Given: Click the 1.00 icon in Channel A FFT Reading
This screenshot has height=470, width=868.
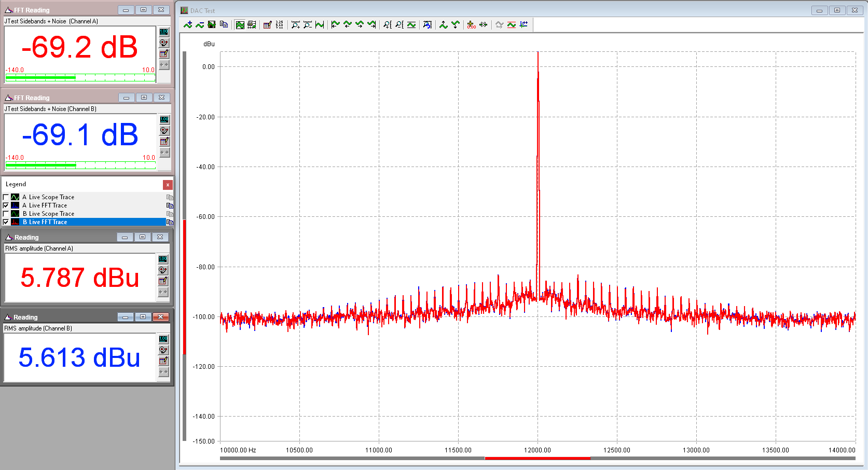Looking at the screenshot, I should tap(164, 32).
